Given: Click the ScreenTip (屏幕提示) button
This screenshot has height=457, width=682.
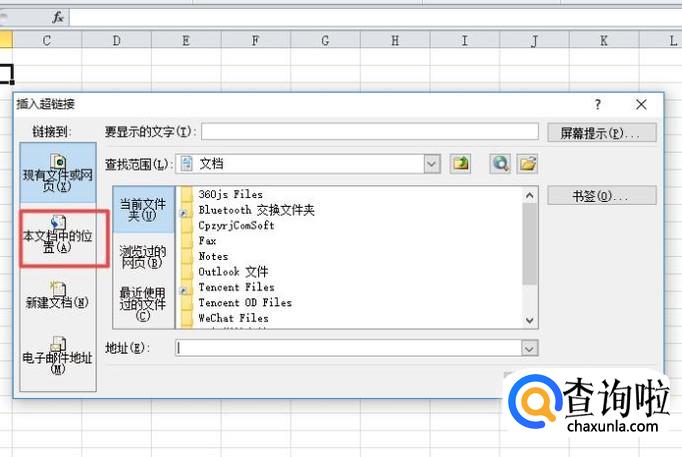Looking at the screenshot, I should point(602,133).
